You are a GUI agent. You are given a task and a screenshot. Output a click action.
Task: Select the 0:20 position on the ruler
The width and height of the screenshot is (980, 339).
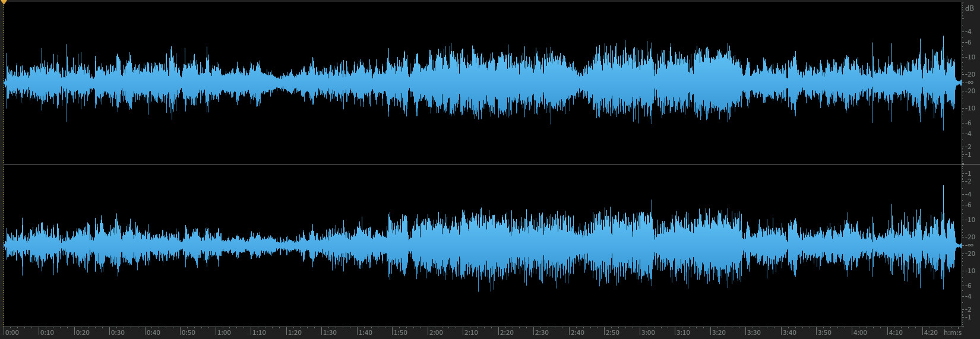83,332
